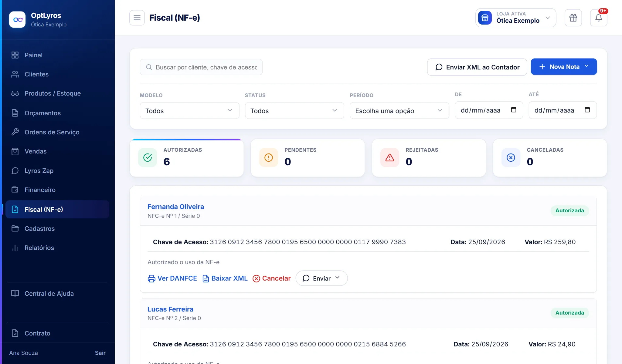622x364 pixels.
Task: Open Ordens de Serviço menu item
Action: [57, 132]
